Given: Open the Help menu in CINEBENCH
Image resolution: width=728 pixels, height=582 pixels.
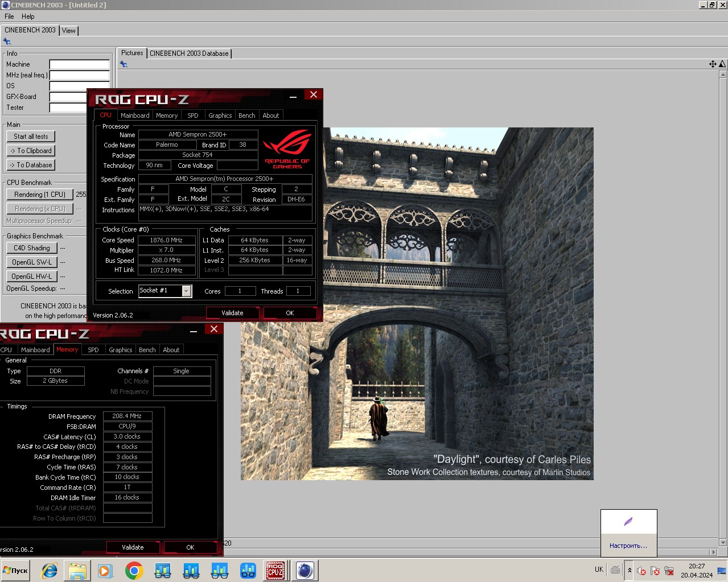Looking at the screenshot, I should [28, 16].
